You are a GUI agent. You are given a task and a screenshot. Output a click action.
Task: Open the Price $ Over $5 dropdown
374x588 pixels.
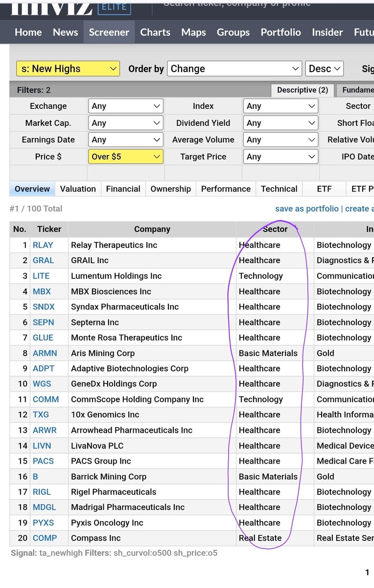click(x=126, y=157)
